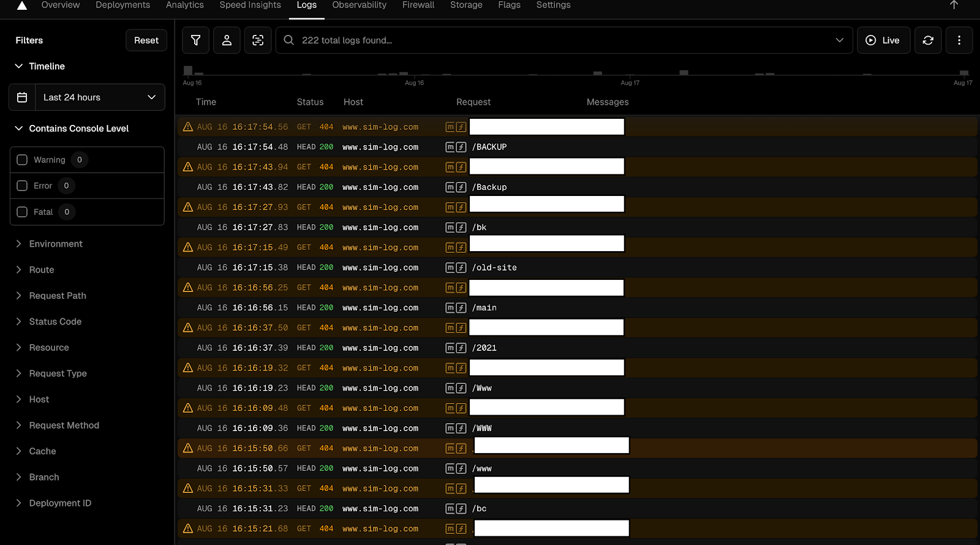The height and width of the screenshot is (545, 980).
Task: Expand the Deployment ID filter
Action: [x=53, y=503]
